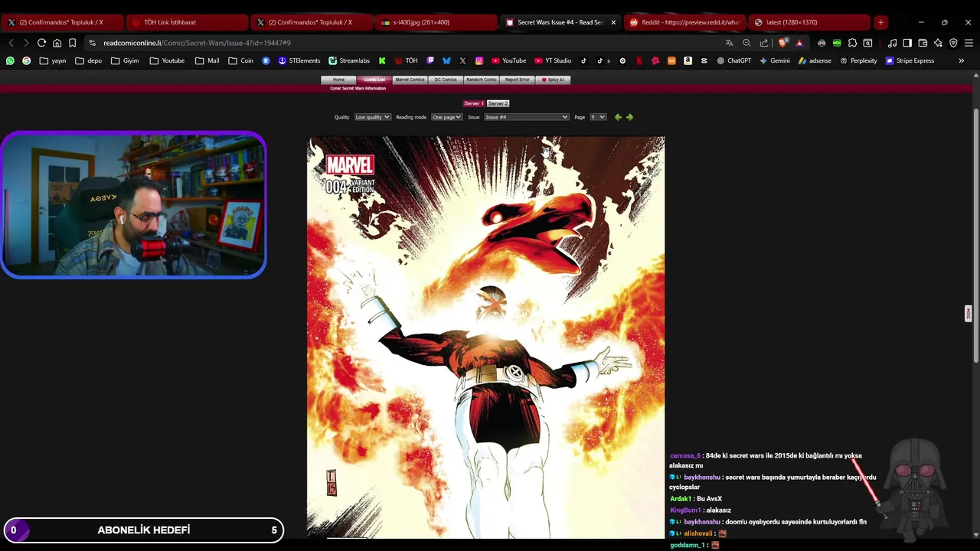Click the page vertical scrollbar thumb
980x551 pixels.
975,236
